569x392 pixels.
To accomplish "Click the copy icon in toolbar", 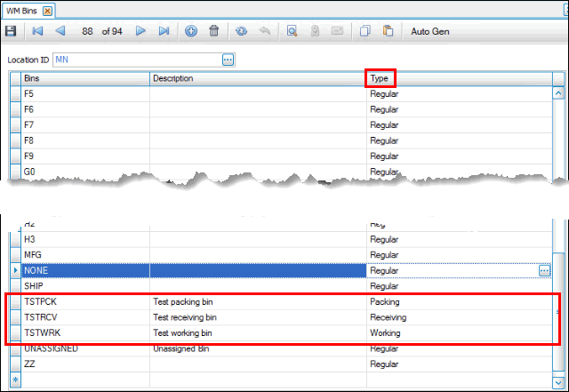I will tap(365, 31).
